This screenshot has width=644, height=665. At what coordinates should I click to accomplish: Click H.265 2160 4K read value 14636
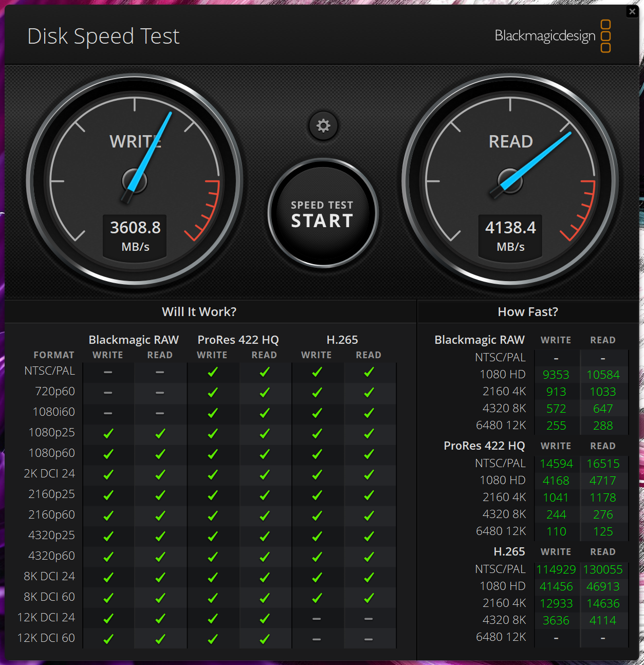click(603, 603)
